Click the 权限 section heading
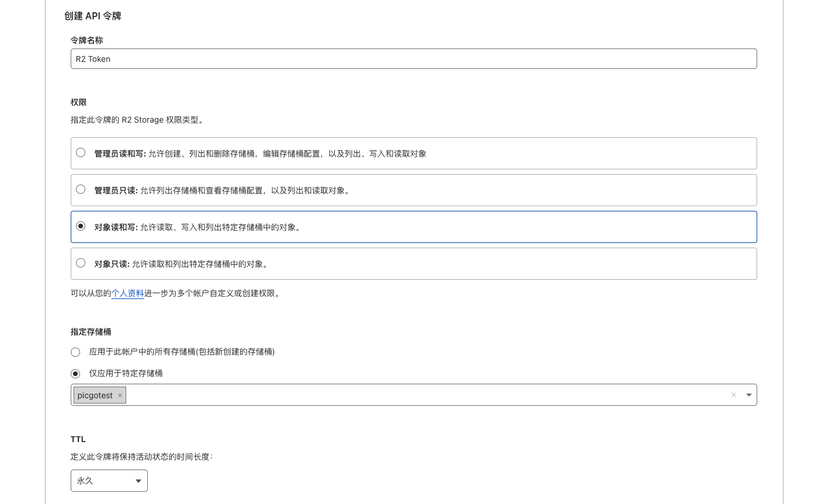 (x=78, y=102)
